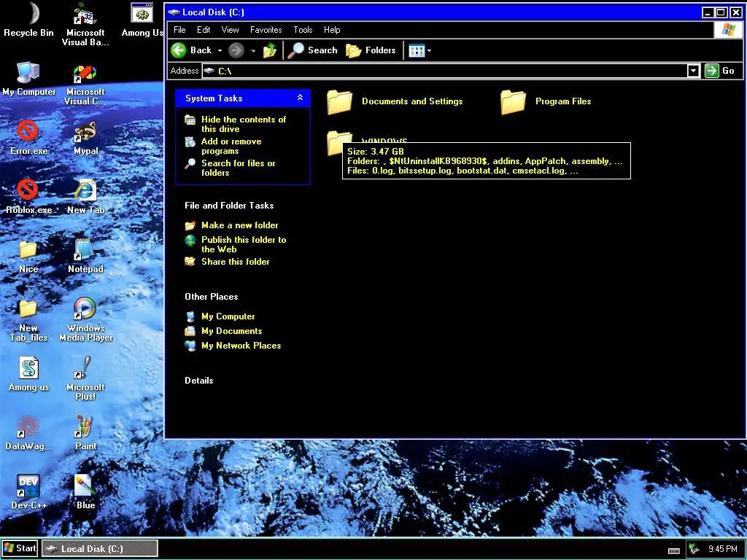Go up one folder level
747x560 pixels.
coord(270,50)
